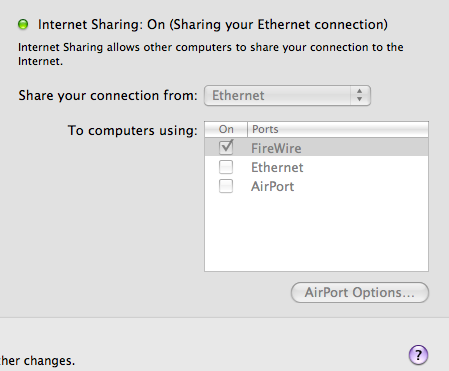Uncheck the FireWire port checkbox
The width and height of the screenshot is (449, 371).
point(226,147)
